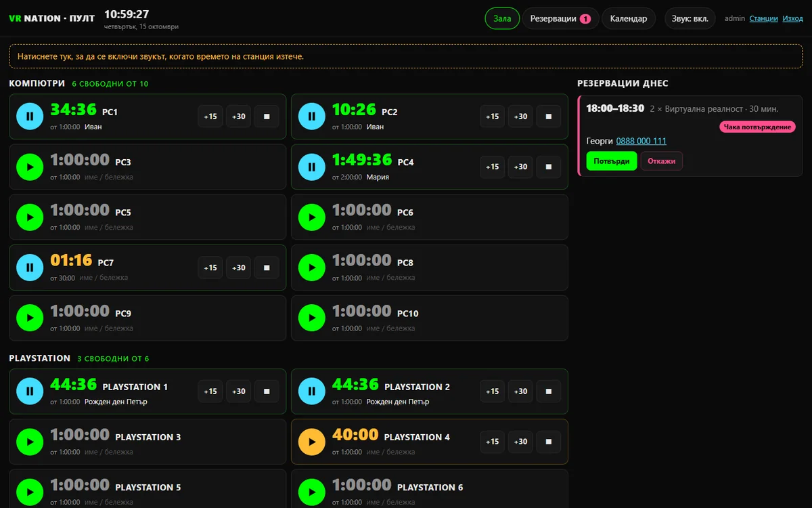Screen dimensions: 812x508
Task: Stop the PC1 session
Action: [x=267, y=117]
